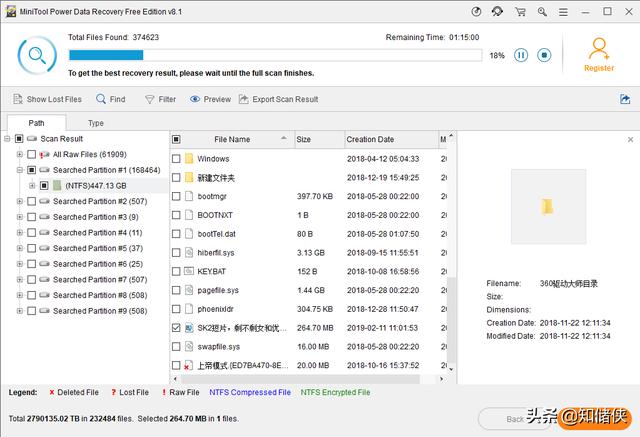640x437 pixels.
Task: Click the export share icon at toolbar right
Action: pos(625,99)
